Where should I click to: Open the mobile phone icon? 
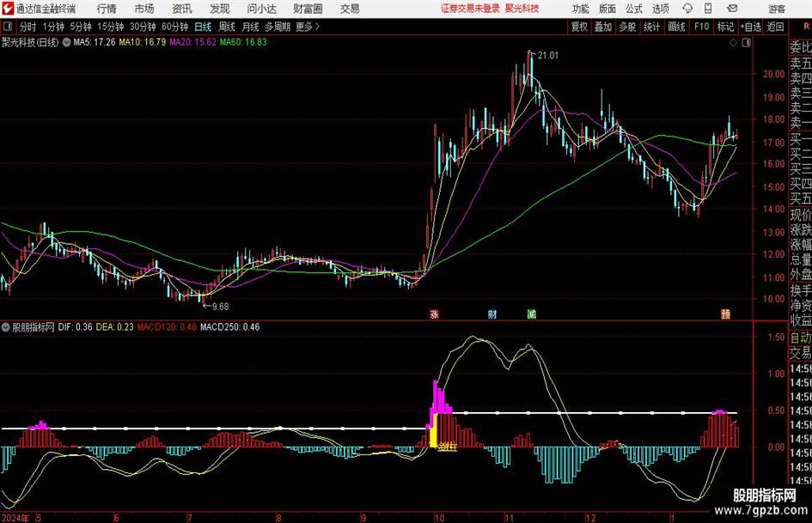708,9
